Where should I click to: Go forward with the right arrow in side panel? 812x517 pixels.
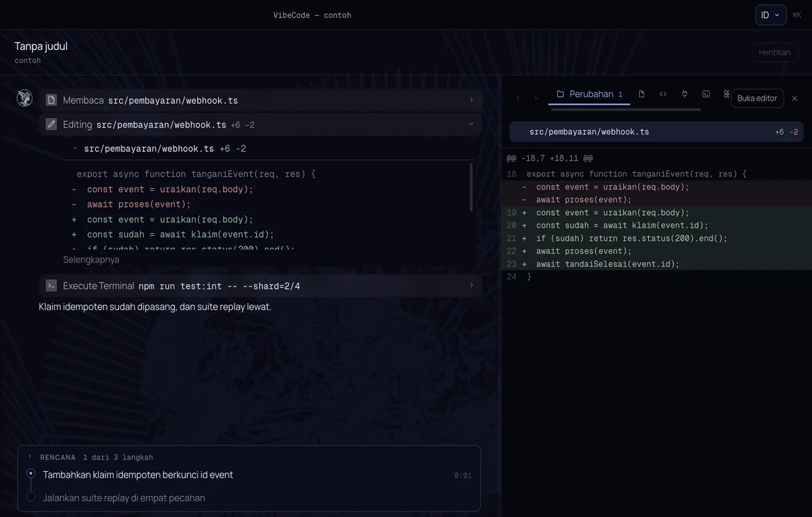[x=536, y=99]
